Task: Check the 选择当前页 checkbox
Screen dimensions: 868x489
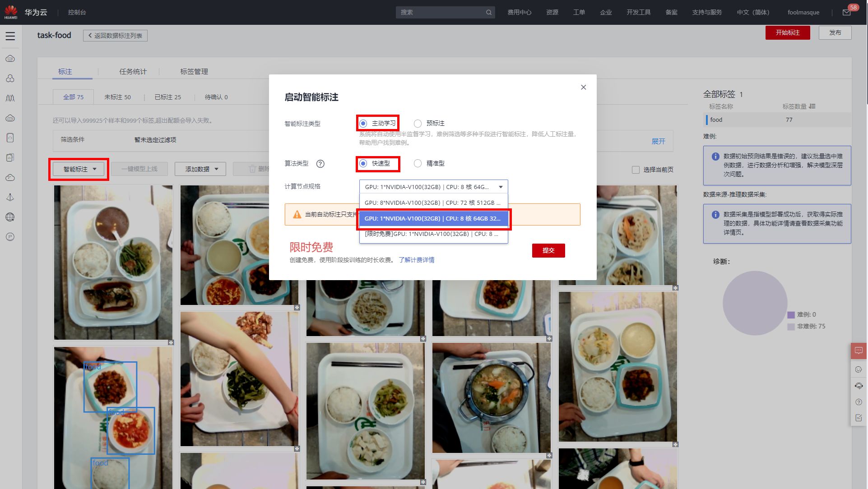Action: coord(636,170)
